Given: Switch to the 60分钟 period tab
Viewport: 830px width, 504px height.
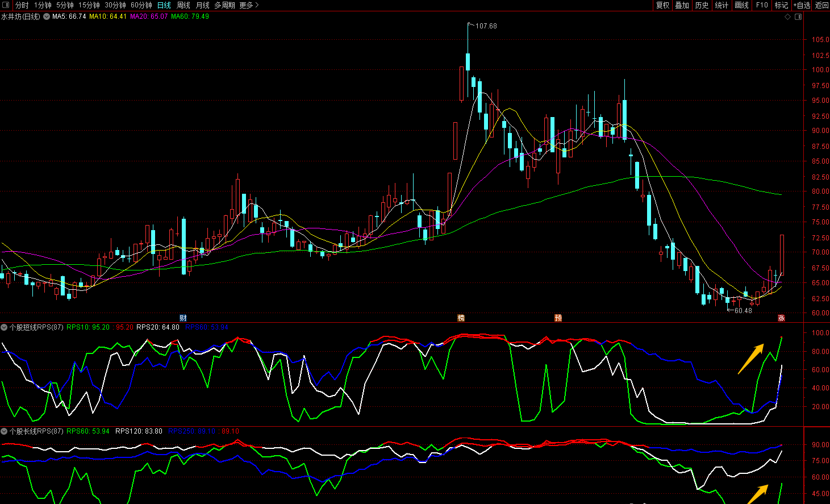Looking at the screenshot, I should 141,5.
